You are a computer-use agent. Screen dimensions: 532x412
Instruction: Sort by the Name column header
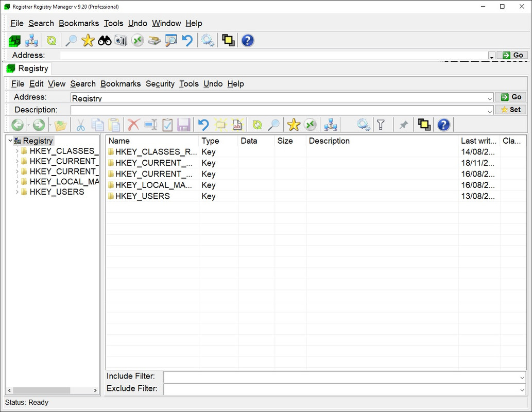[152, 141]
